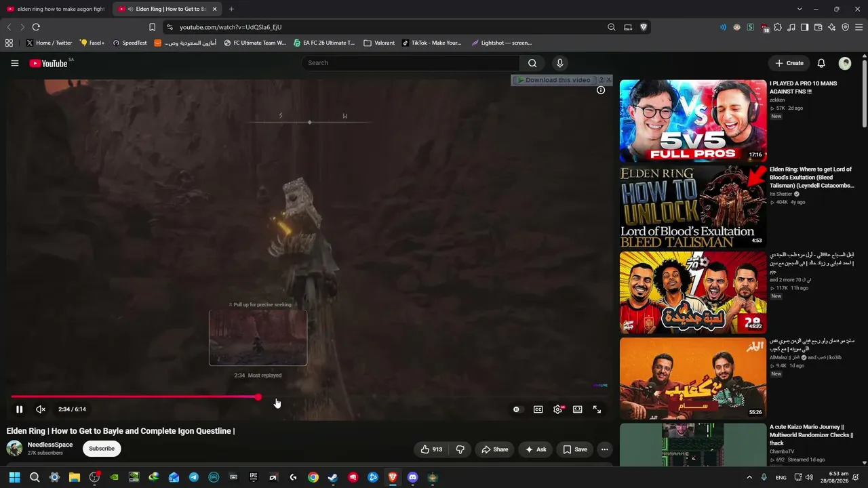Open the Windows Start menu
The width and height of the screenshot is (868, 488).
[14, 477]
